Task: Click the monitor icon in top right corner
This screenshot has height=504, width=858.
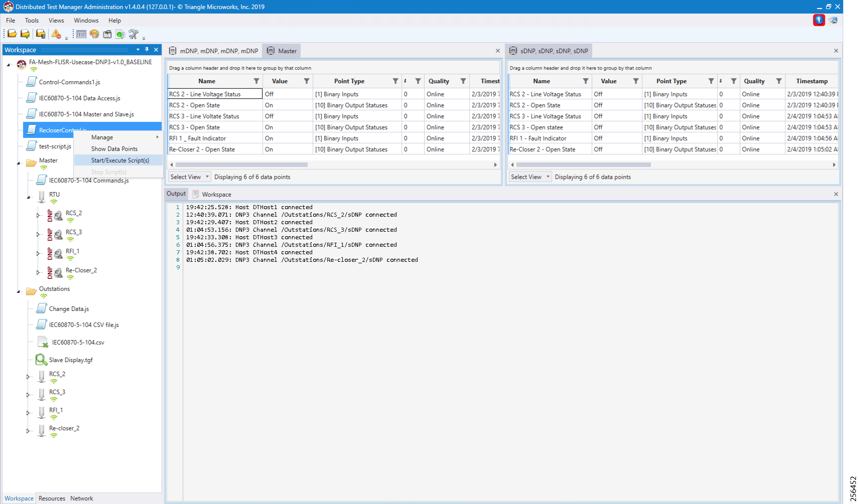Action: tap(833, 20)
